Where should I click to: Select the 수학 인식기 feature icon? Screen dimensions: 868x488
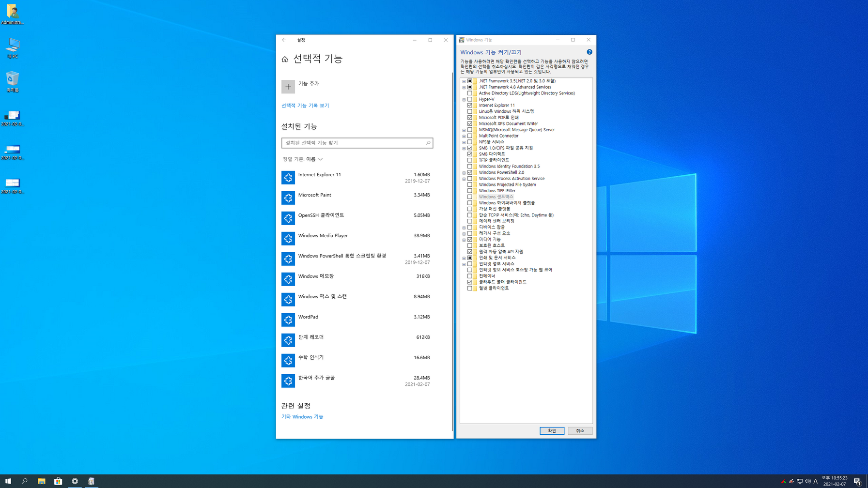click(x=288, y=361)
